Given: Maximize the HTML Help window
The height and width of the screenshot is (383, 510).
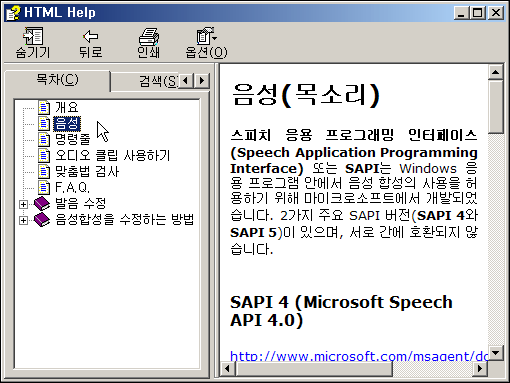Looking at the screenshot, I should tap(477, 13).
